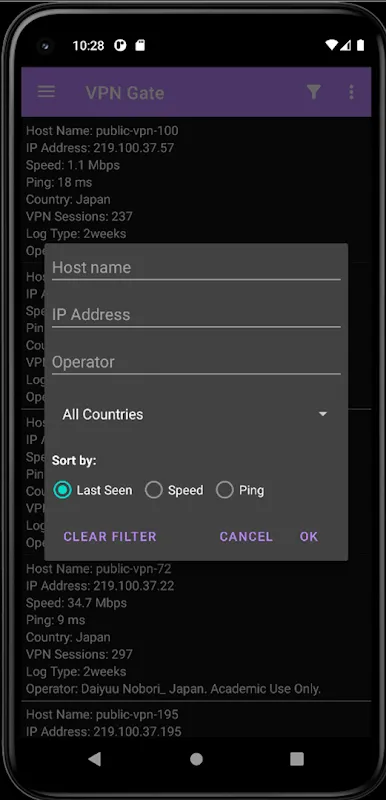Tap the Android back navigation button

pos(94,759)
